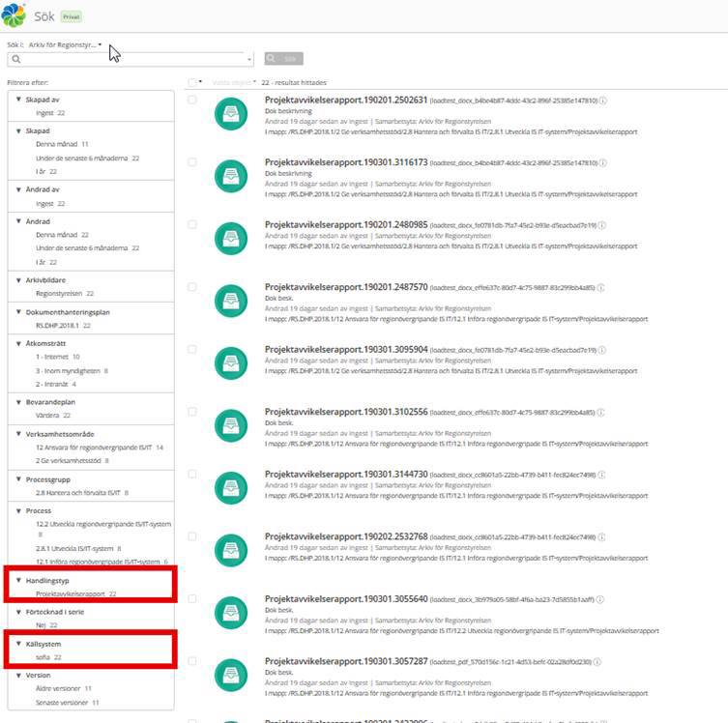Click the archive icon for Projektavvikelserapport.190301.3144730
Viewport: 728px width, 723px height.
tap(231, 487)
